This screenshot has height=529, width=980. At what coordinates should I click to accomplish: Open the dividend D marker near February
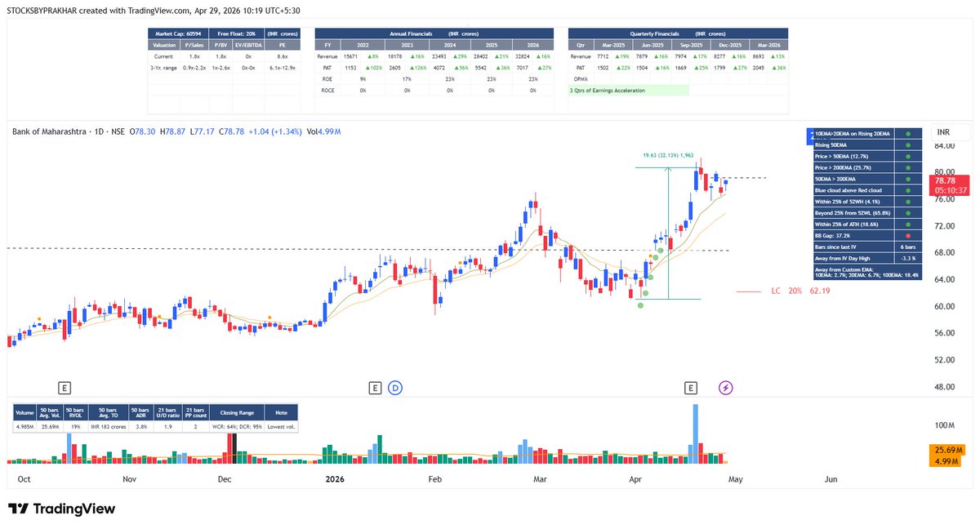[x=395, y=388]
